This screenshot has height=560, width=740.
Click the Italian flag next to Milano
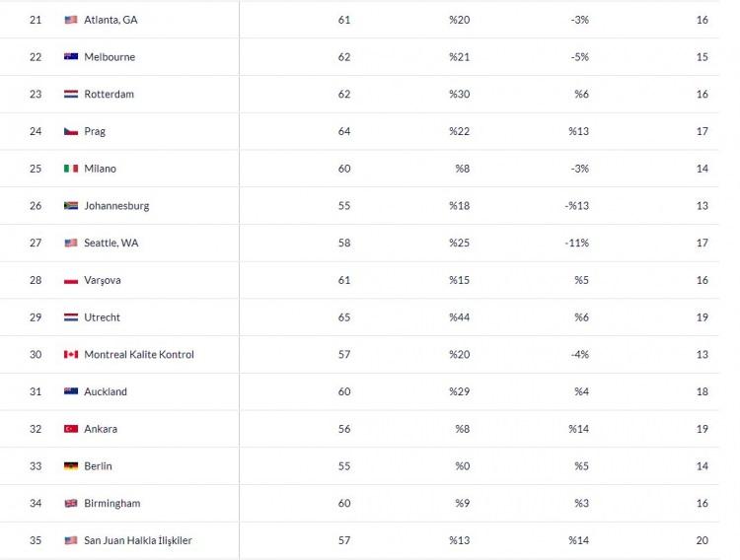tap(71, 169)
